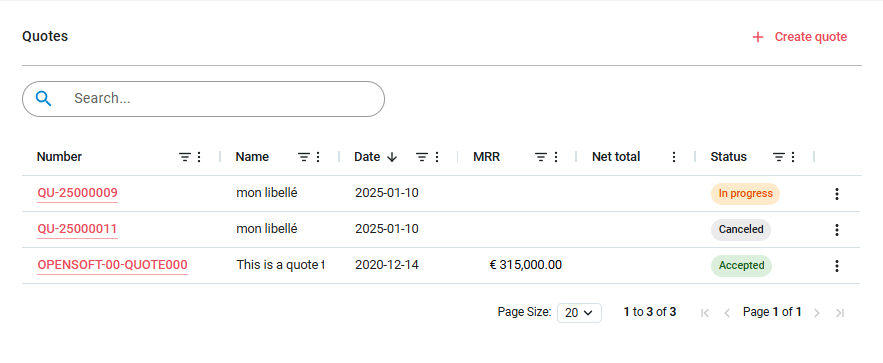This screenshot has height=363, width=883.
Task: Open the Date column filter icon
Action: coord(422,157)
